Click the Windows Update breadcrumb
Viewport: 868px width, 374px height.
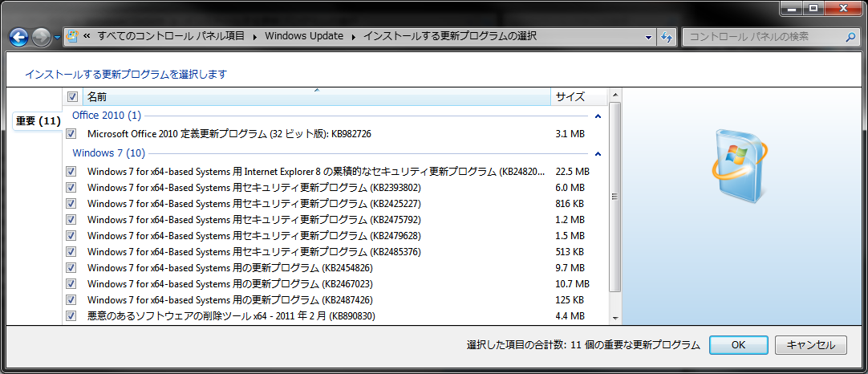pyautogui.click(x=304, y=37)
